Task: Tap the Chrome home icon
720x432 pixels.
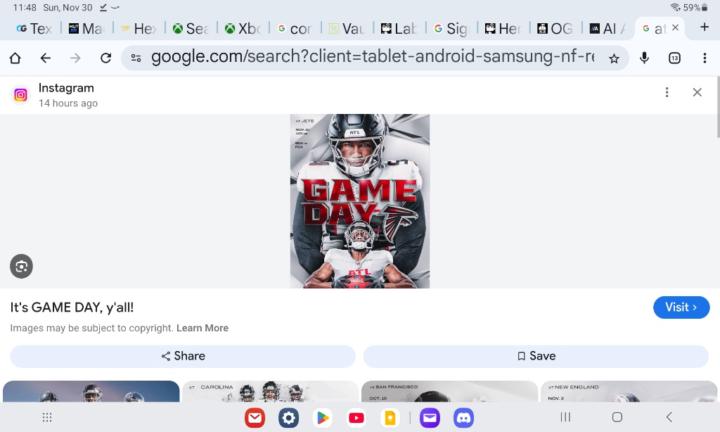Action: click(15, 58)
